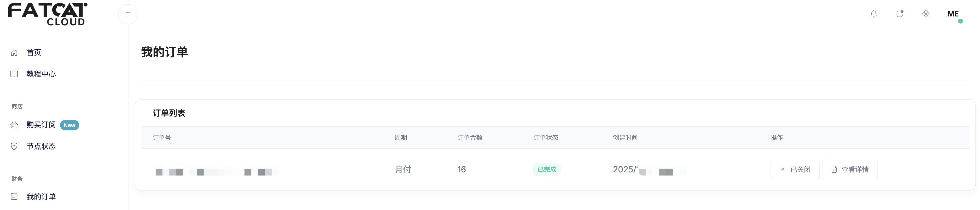
Task: Open 节点状态 in the sidebar
Action: pos(41,147)
